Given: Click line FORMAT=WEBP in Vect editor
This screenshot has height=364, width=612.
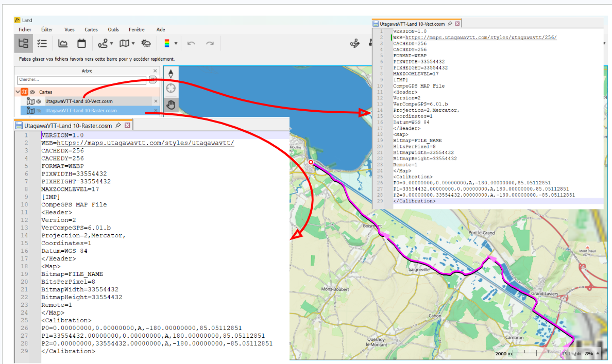Looking at the screenshot, I should point(410,56).
